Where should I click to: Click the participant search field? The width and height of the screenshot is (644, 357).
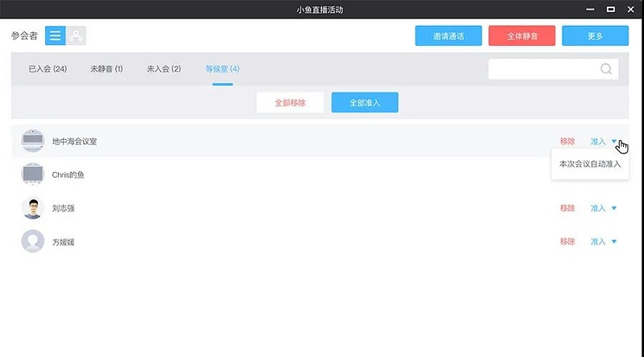(x=543, y=69)
